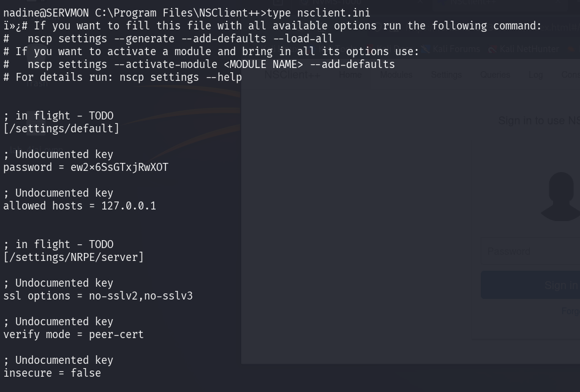Click the Sign in button

click(x=530, y=285)
